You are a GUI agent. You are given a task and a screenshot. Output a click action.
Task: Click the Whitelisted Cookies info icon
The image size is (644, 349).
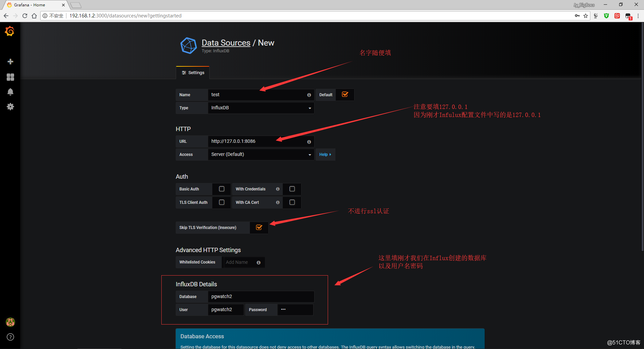(x=259, y=263)
